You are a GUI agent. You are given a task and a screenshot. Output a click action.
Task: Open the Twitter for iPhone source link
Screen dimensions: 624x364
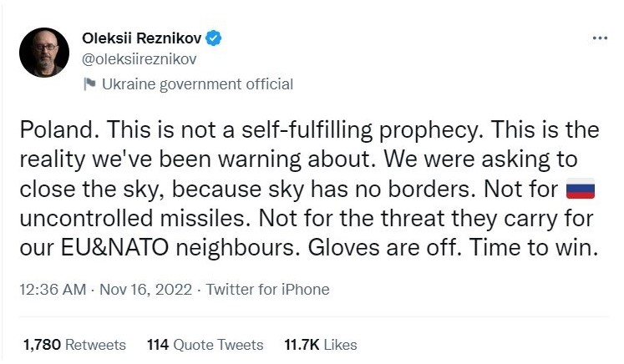coord(267,290)
